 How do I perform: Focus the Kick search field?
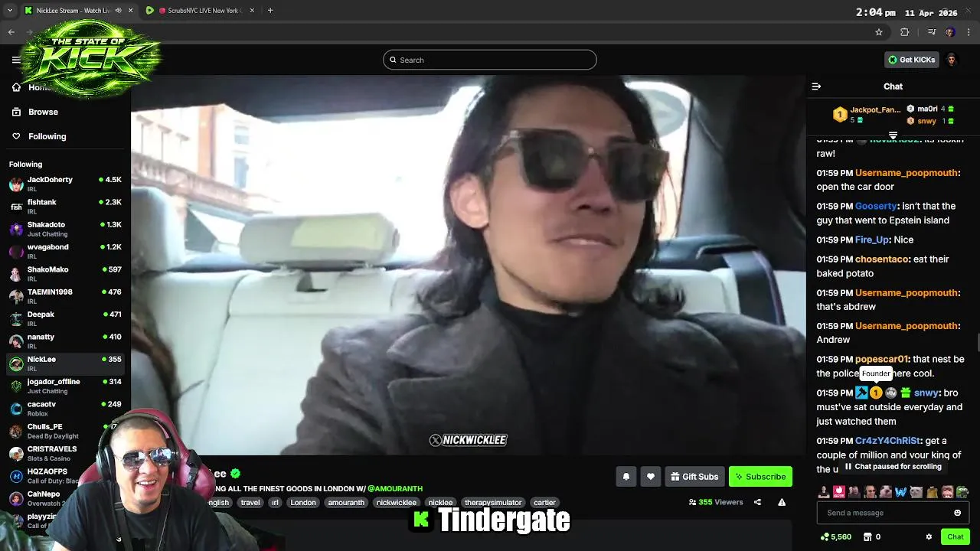pyautogui.click(x=490, y=60)
